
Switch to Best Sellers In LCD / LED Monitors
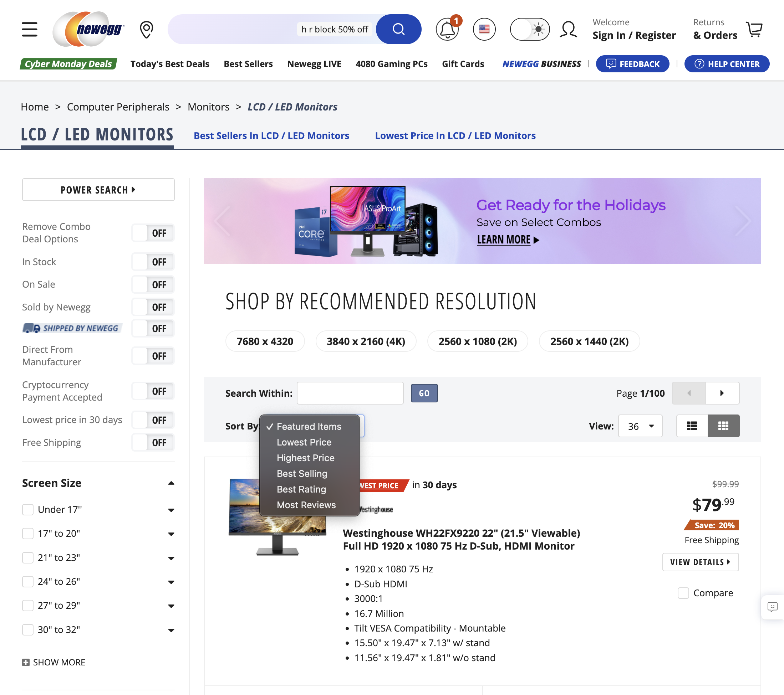tap(271, 135)
